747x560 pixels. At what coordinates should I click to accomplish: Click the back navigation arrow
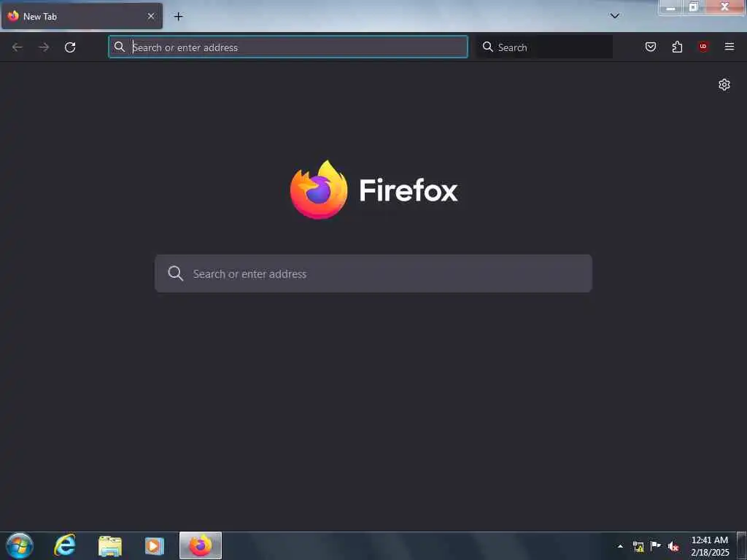coord(18,47)
